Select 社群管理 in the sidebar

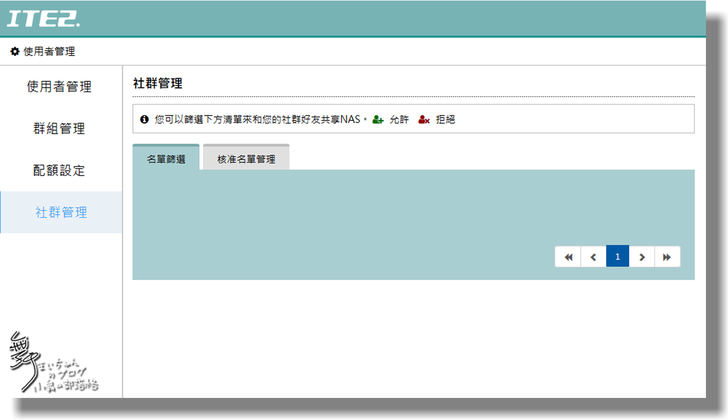pyautogui.click(x=61, y=212)
